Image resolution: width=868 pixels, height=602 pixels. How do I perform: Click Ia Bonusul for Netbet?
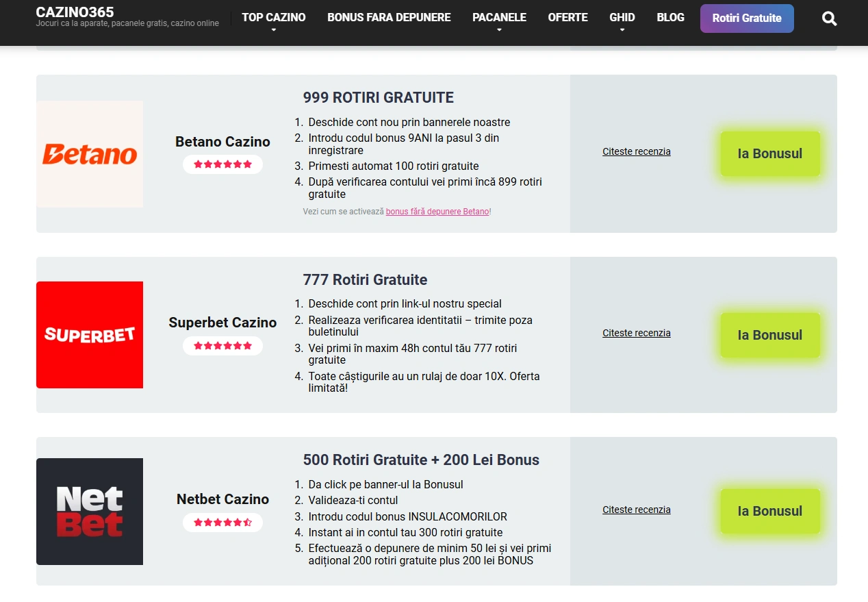point(770,511)
